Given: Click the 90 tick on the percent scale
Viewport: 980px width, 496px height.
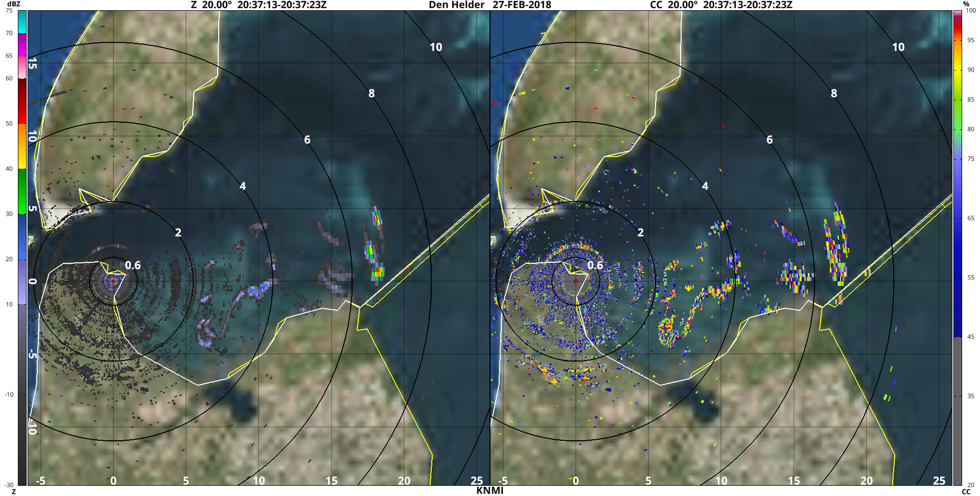Looking at the screenshot, I should point(971,70).
